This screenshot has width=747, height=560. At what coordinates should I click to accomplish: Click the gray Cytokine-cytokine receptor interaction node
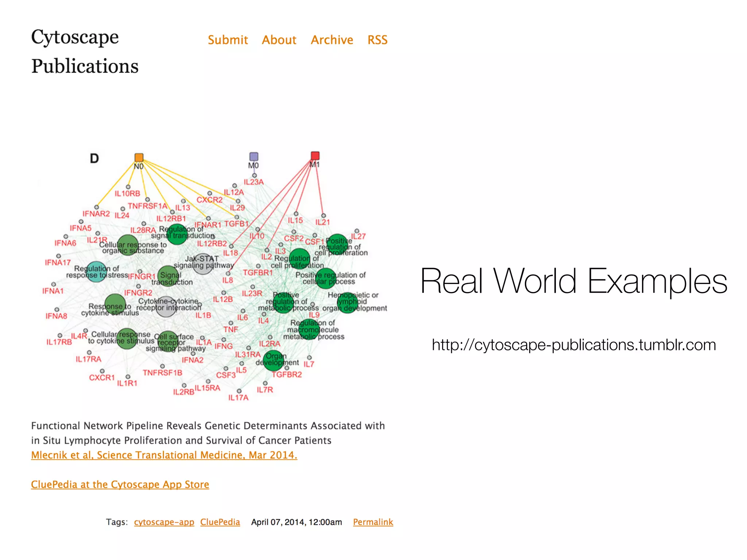pyautogui.click(x=166, y=306)
